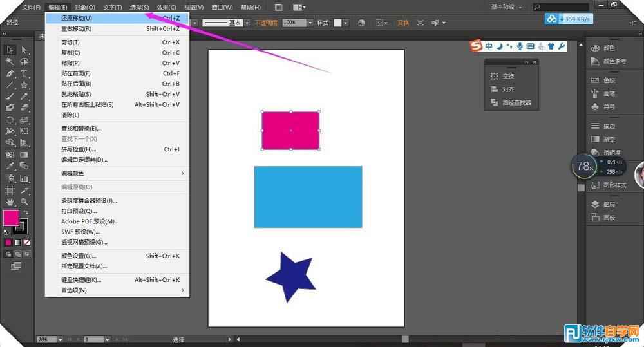Open the style swatch dropdown
The image size is (644, 347).
point(346,23)
